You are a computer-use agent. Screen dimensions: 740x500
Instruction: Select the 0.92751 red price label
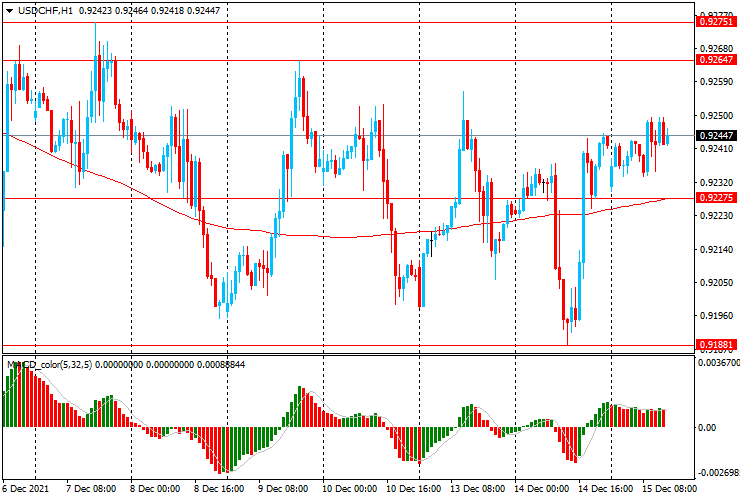click(716, 21)
